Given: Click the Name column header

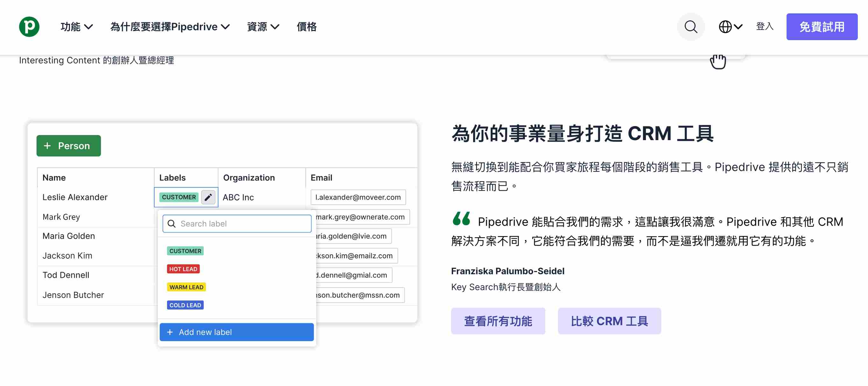Looking at the screenshot, I should [54, 177].
